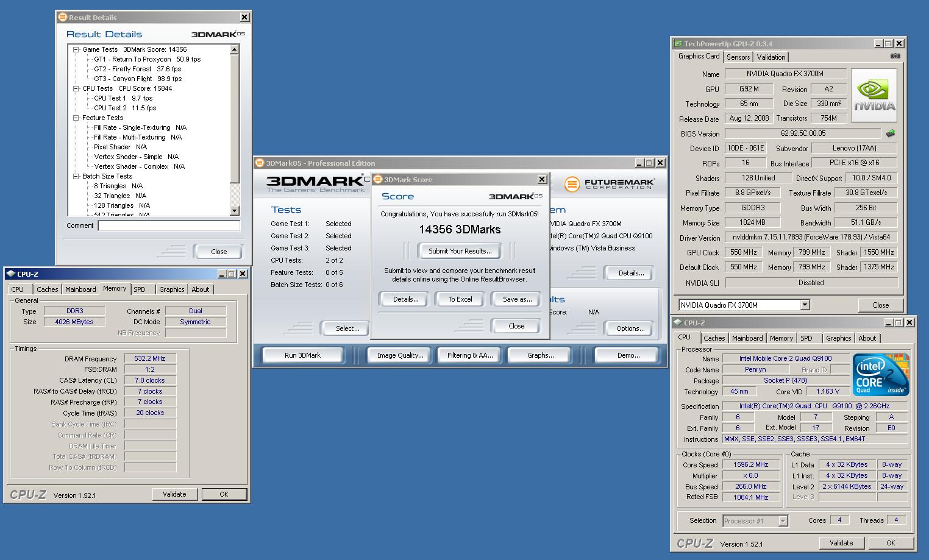The width and height of the screenshot is (929, 560).
Task: Open SPD tab in CPU-Z Memory window
Action: tap(140, 289)
